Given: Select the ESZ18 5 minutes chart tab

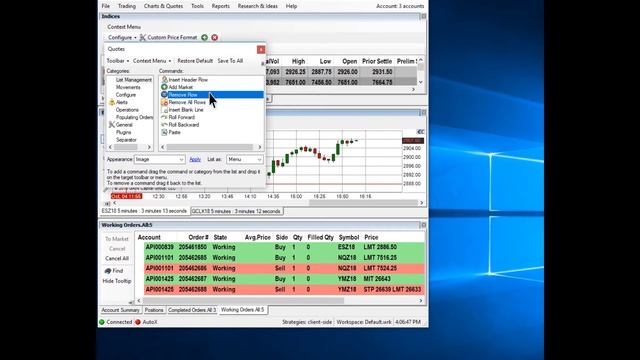Looking at the screenshot, I should [144, 211].
